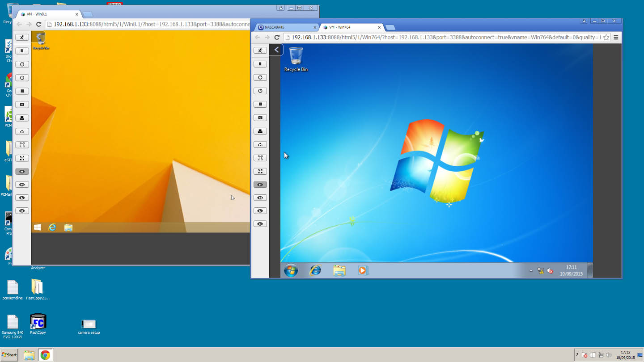Take a snapshot with Win8.1 sidebar camera icon
The image size is (644, 362).
22,105
